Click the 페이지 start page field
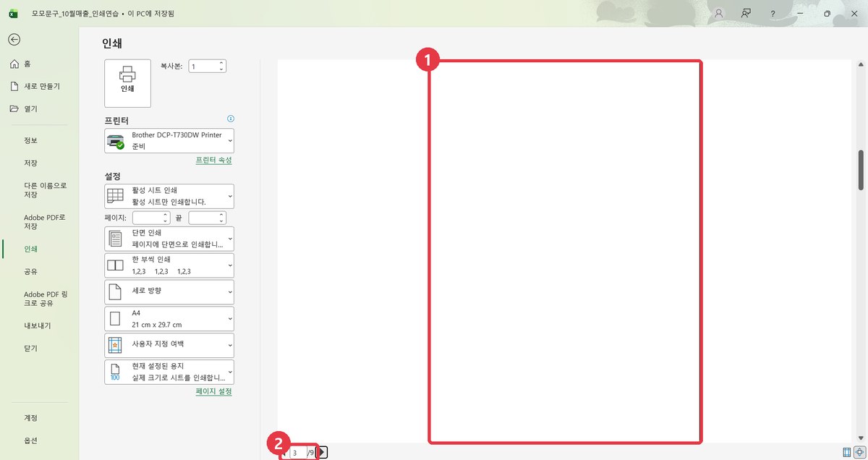The height and width of the screenshot is (460, 868). 147,218
